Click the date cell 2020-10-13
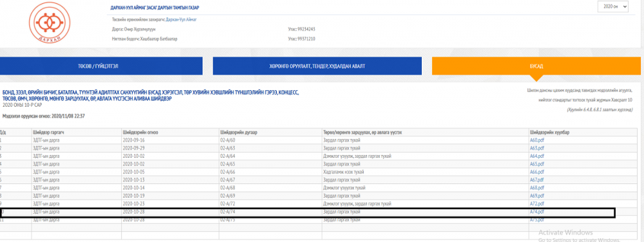 pos(133,180)
